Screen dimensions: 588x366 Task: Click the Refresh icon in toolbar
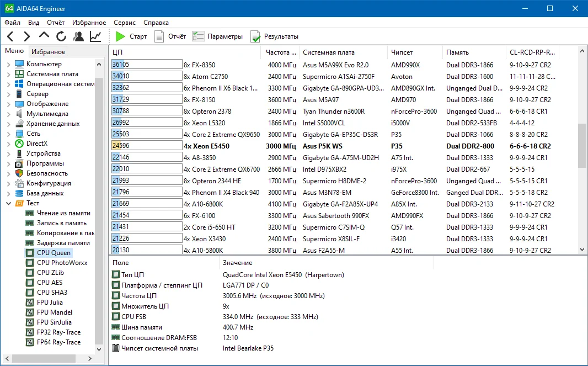click(x=61, y=36)
